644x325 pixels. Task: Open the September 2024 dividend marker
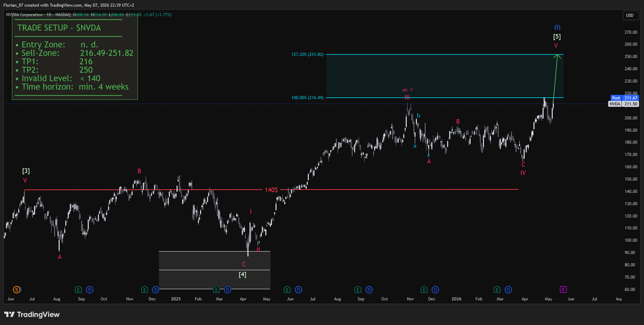point(89,289)
